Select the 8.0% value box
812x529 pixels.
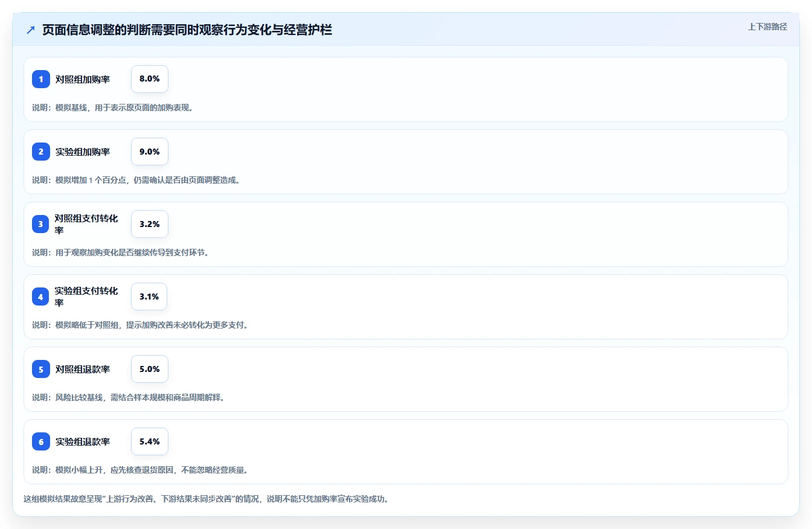click(150, 79)
